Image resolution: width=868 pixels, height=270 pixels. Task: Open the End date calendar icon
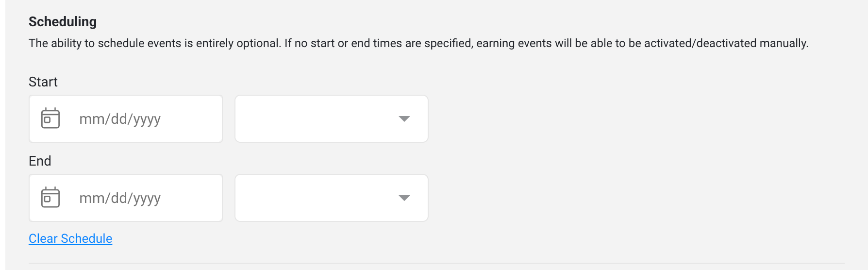click(x=50, y=198)
